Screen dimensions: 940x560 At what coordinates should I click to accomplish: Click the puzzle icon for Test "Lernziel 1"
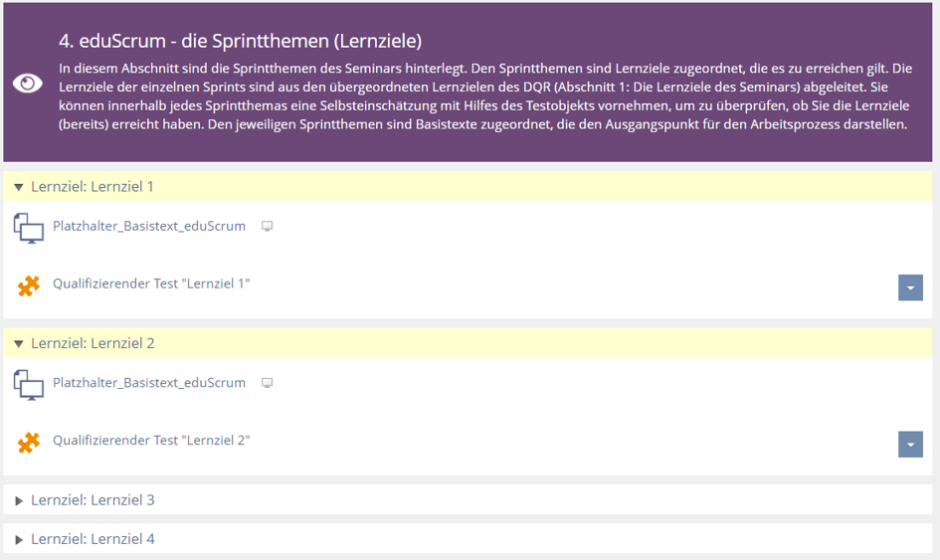click(29, 285)
